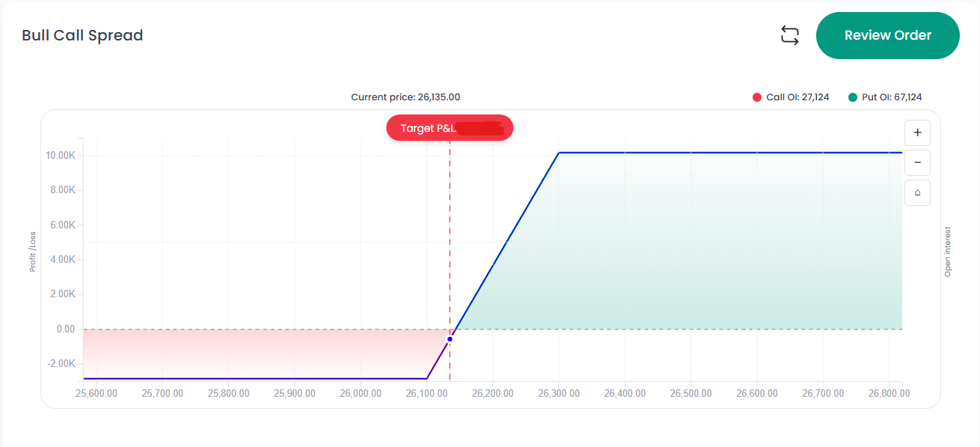This screenshot has height=447, width=980.
Task: Select the blue current-price dot on payoff line
Action: click(450, 339)
